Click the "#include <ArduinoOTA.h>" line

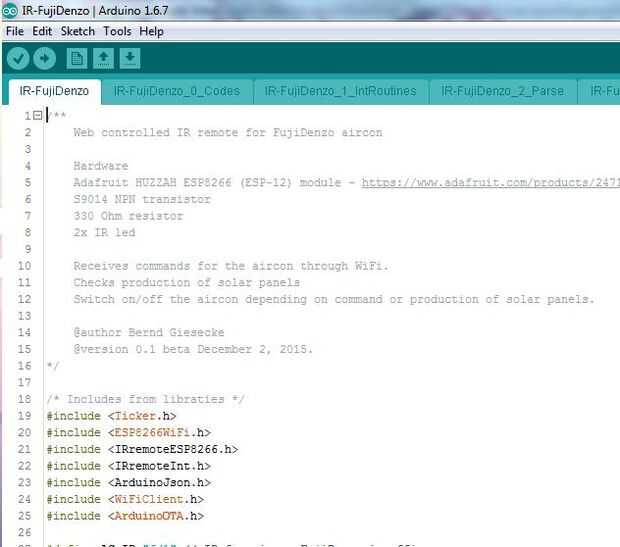click(x=125, y=516)
